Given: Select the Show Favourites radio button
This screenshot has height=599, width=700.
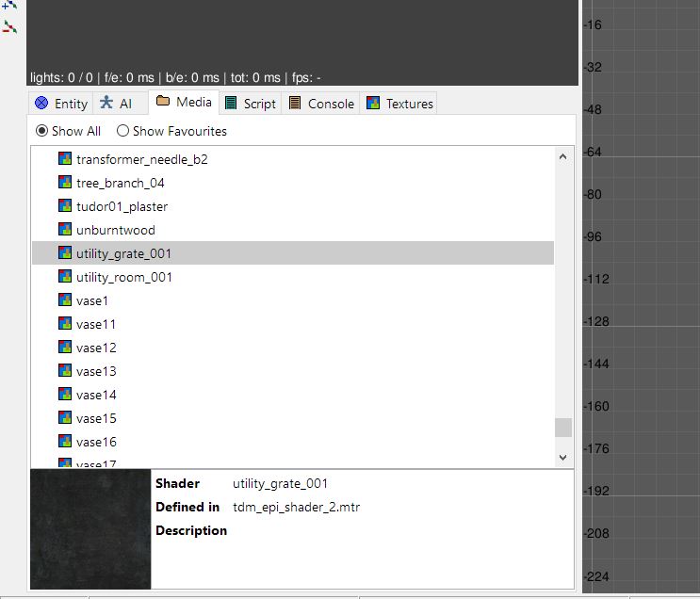Looking at the screenshot, I should click(122, 131).
